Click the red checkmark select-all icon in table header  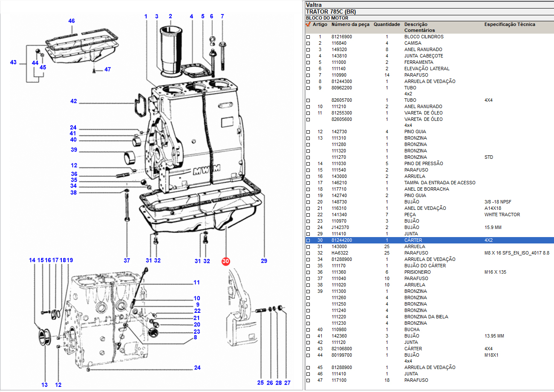(308, 24)
